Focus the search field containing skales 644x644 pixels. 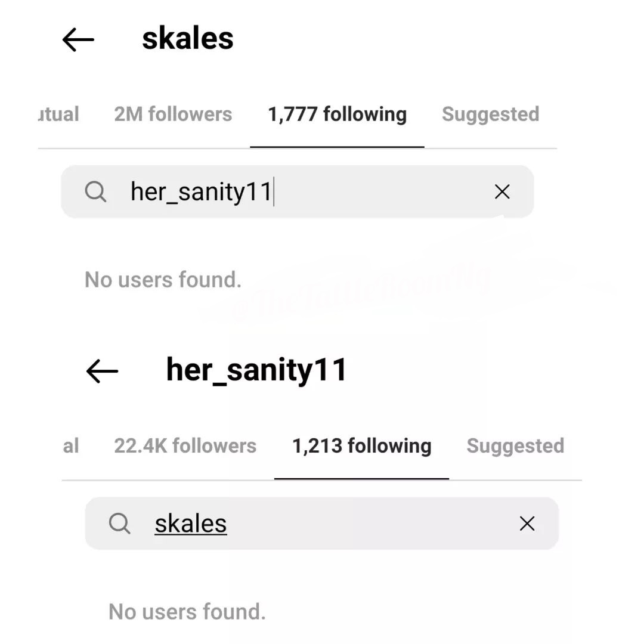pyautogui.click(x=321, y=524)
